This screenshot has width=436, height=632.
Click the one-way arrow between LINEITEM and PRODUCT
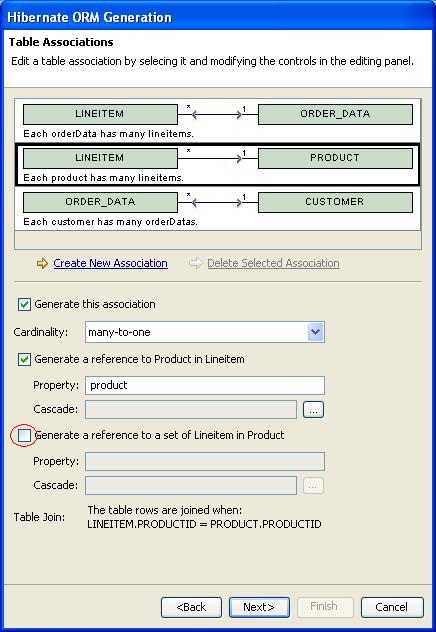(218, 158)
